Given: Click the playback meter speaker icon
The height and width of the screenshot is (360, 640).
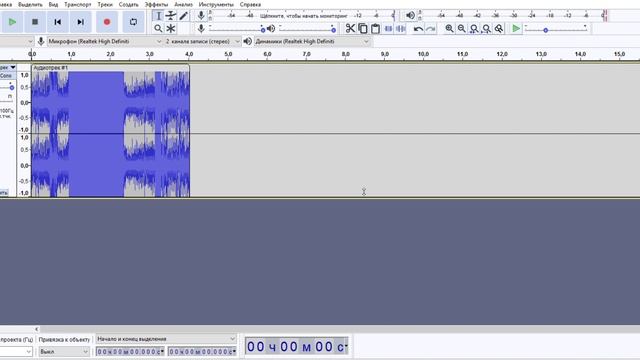Looking at the screenshot, I should (x=410, y=16).
